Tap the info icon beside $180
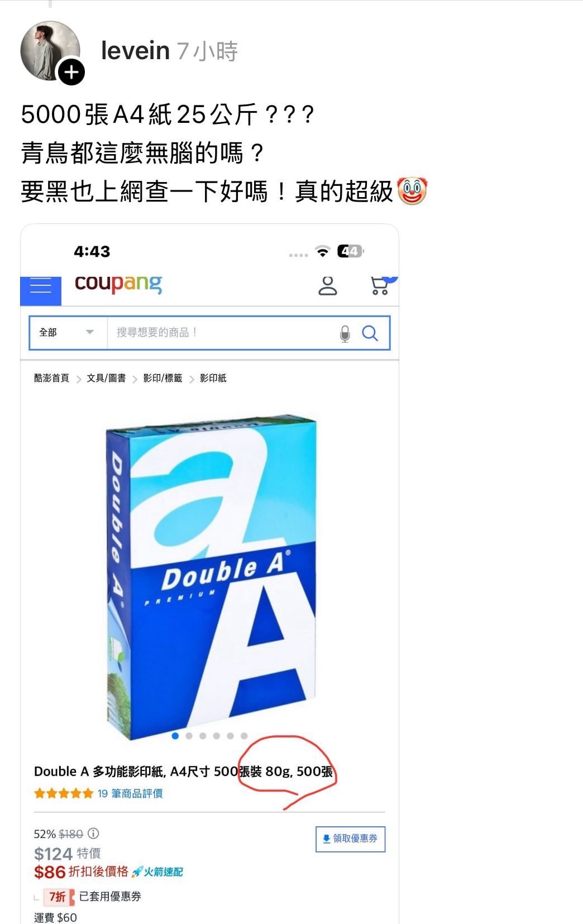 click(94, 834)
